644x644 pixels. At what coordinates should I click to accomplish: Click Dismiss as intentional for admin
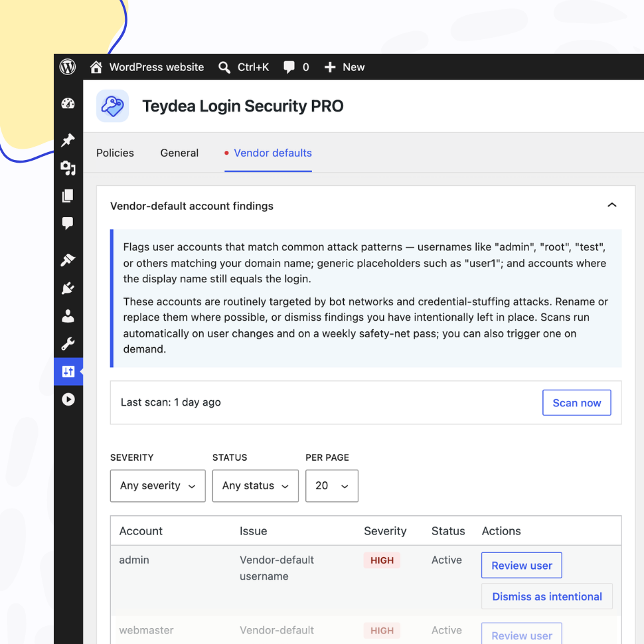pos(547,596)
